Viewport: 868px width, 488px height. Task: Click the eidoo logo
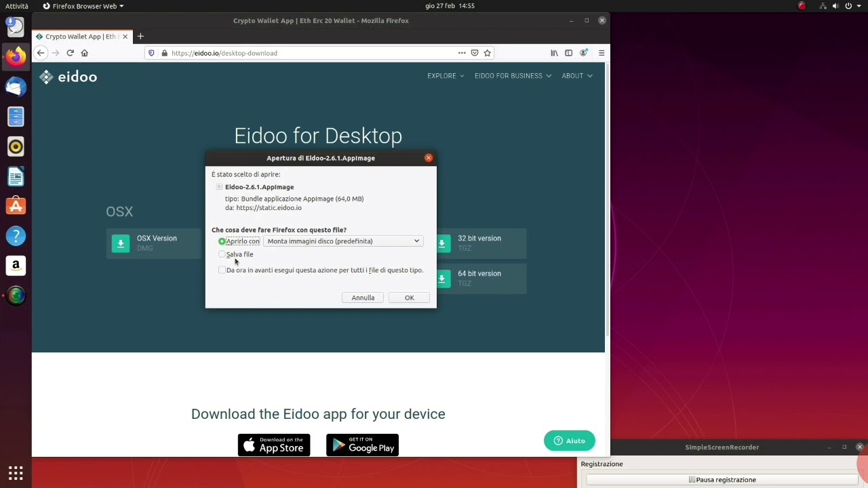(x=68, y=77)
